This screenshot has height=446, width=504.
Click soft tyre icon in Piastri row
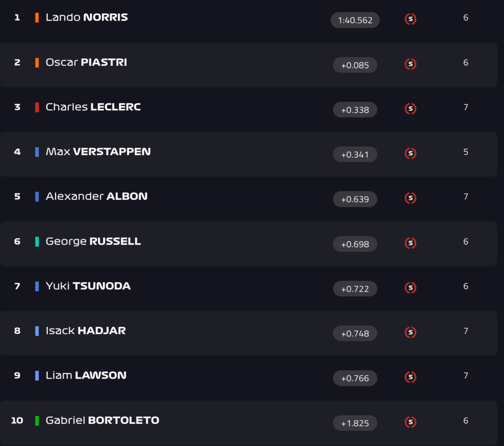tap(410, 64)
